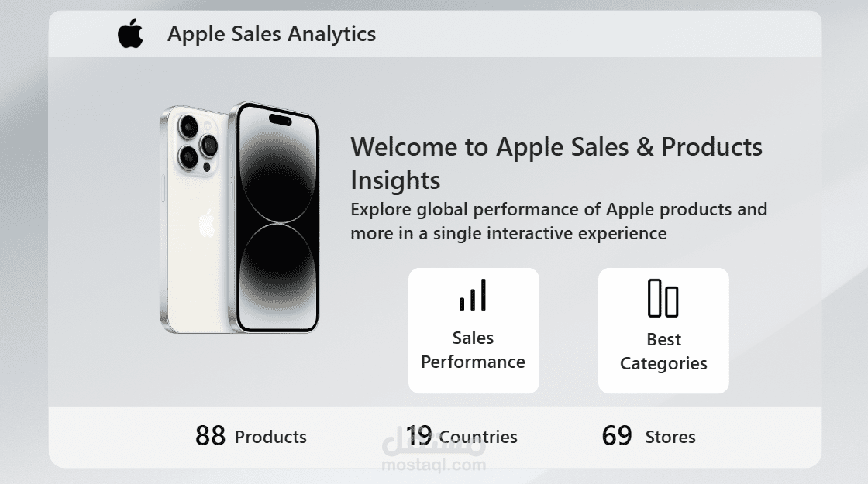Click the Products label next to 88
The width and height of the screenshot is (868, 484).
(270, 437)
